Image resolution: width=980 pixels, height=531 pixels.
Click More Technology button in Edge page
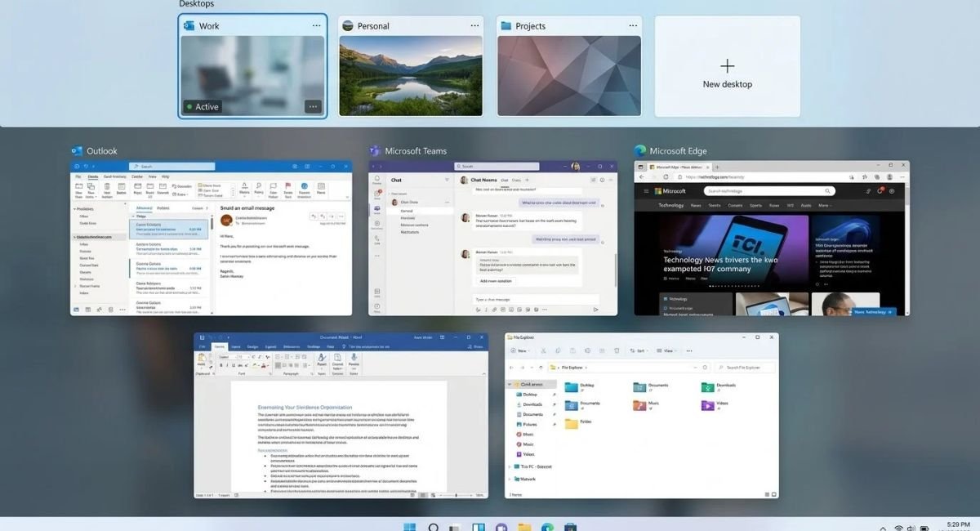pyautogui.click(x=874, y=312)
